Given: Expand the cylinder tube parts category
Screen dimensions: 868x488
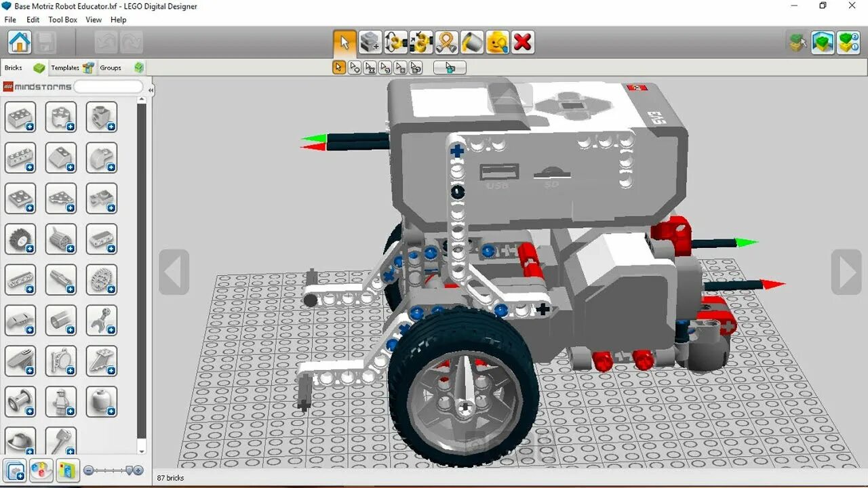Looking at the screenshot, I should [x=61, y=320].
